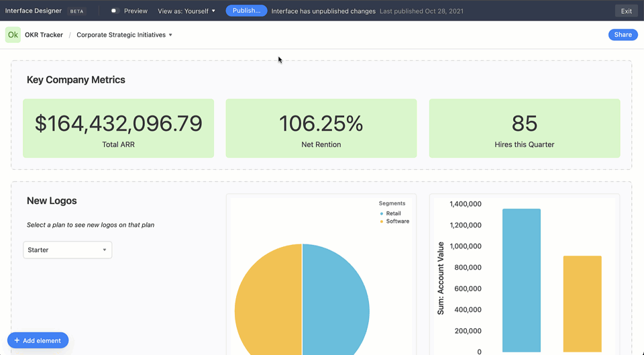Click the plus icon on Add element
The image size is (644, 355).
pyautogui.click(x=17, y=340)
